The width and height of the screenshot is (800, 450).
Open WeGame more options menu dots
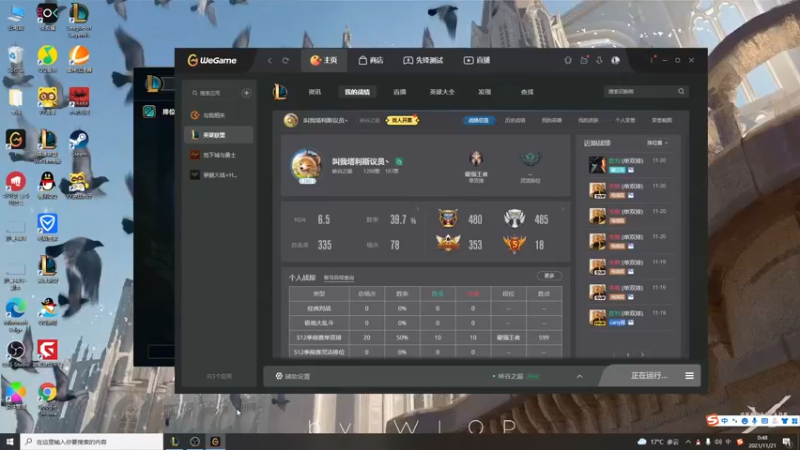point(652,60)
